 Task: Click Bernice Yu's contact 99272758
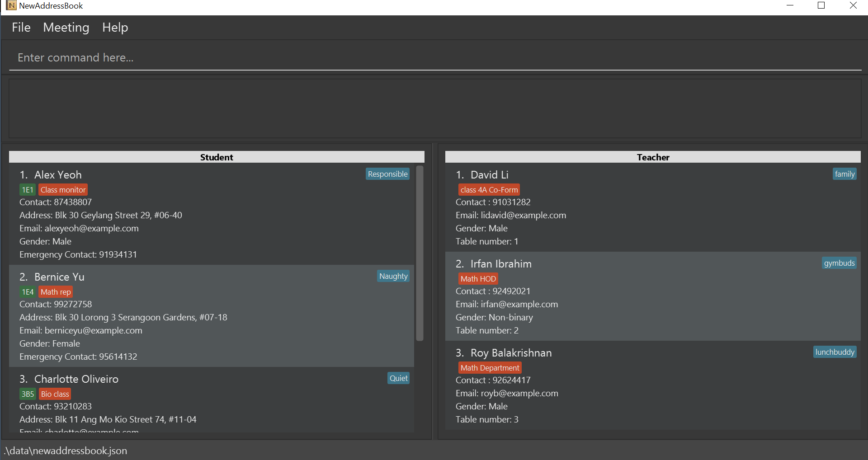point(56,304)
